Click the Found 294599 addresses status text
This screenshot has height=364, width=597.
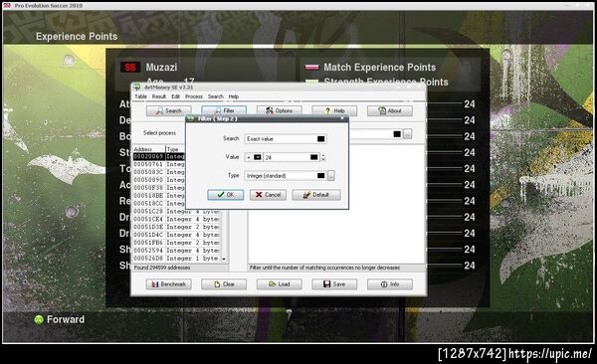click(162, 268)
